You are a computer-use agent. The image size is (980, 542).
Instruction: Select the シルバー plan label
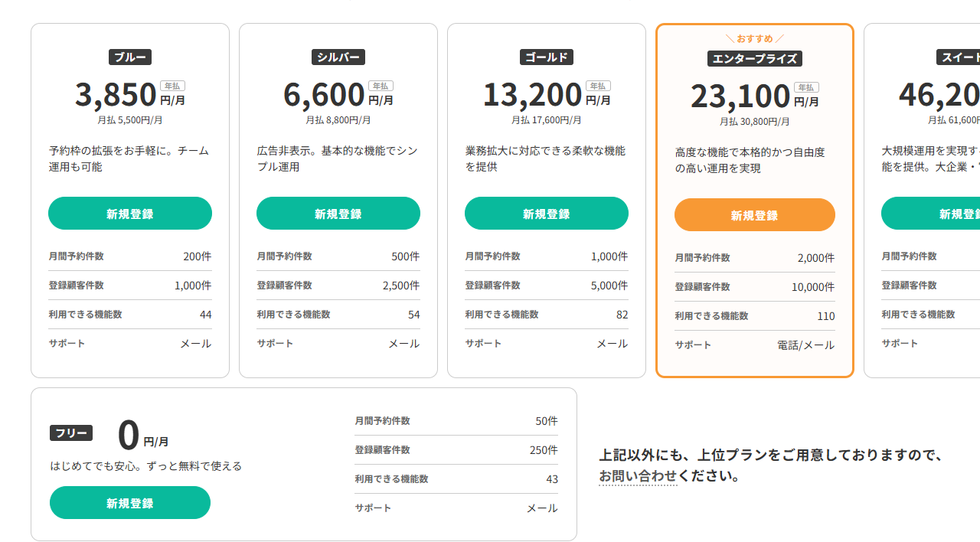pyautogui.click(x=338, y=57)
